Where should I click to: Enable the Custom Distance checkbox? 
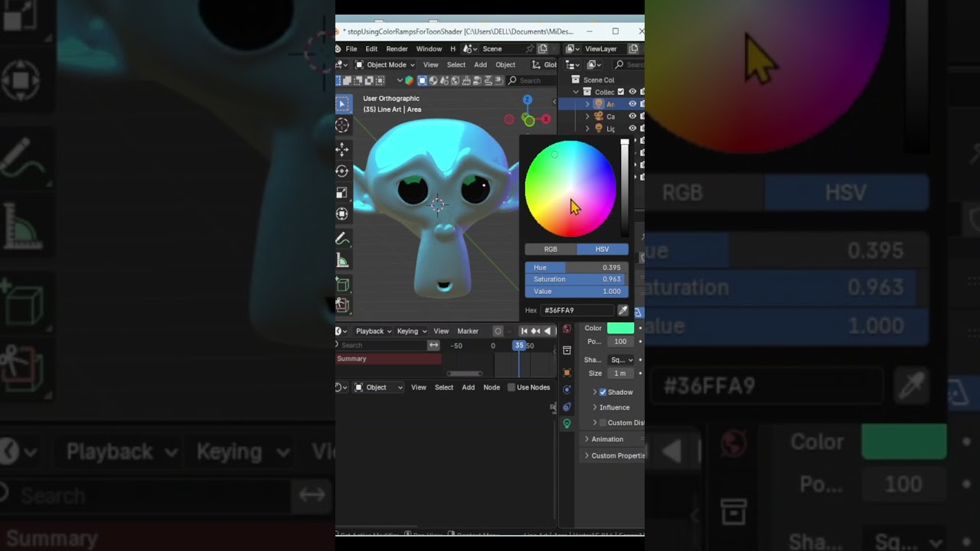click(603, 422)
